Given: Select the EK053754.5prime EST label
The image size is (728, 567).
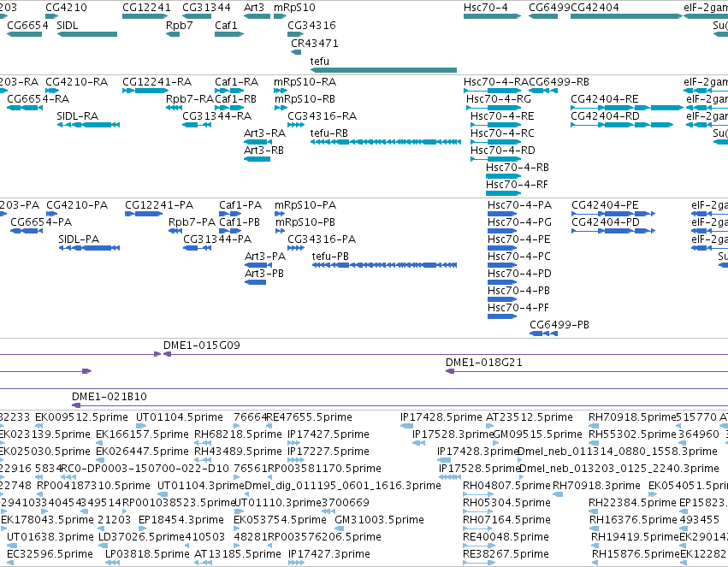Looking at the screenshot, I should 280,520.
